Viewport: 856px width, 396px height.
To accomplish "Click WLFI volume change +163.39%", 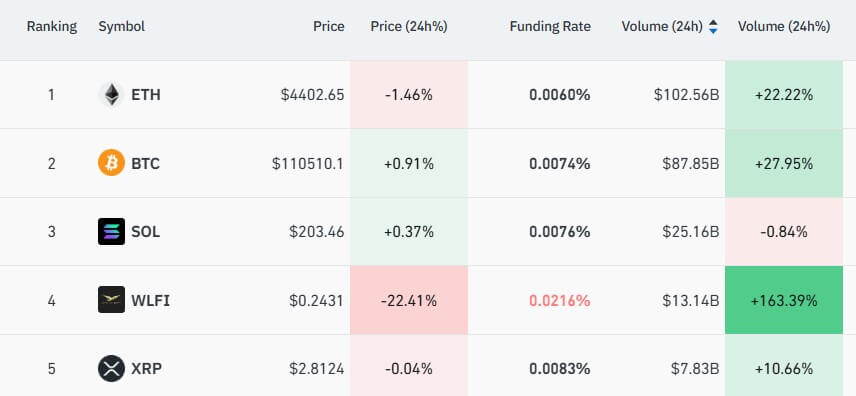I will point(784,300).
